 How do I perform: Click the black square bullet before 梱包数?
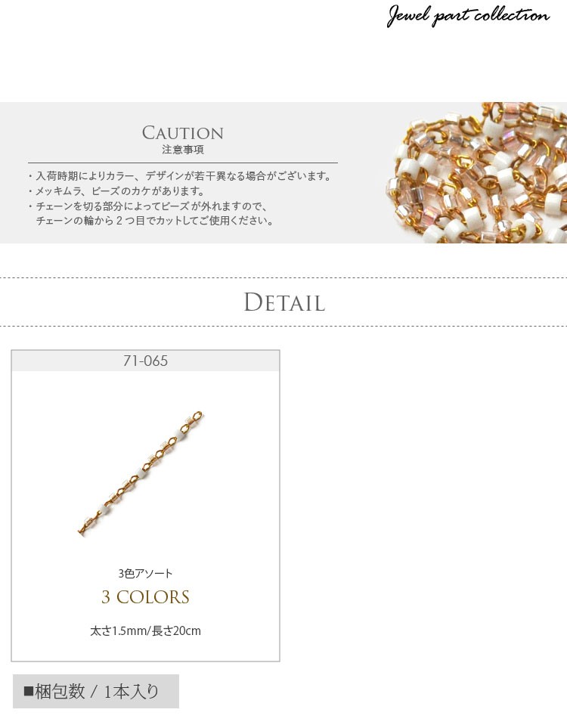[28, 691]
